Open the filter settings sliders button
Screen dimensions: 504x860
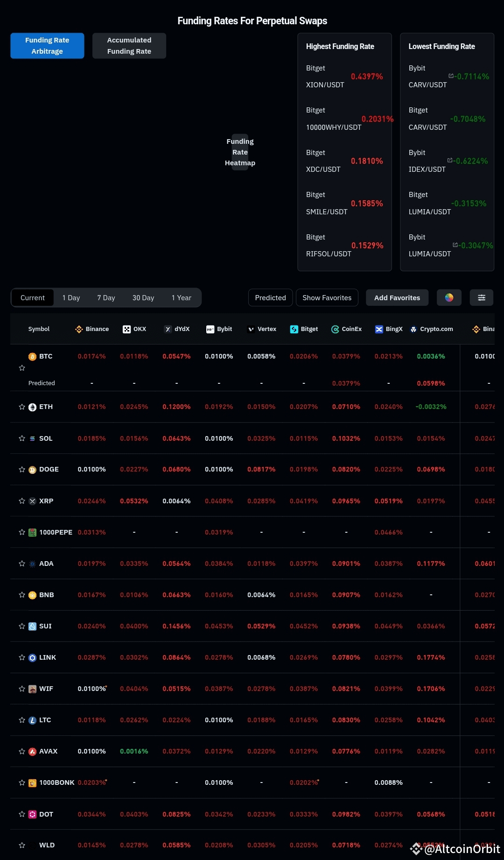[482, 297]
